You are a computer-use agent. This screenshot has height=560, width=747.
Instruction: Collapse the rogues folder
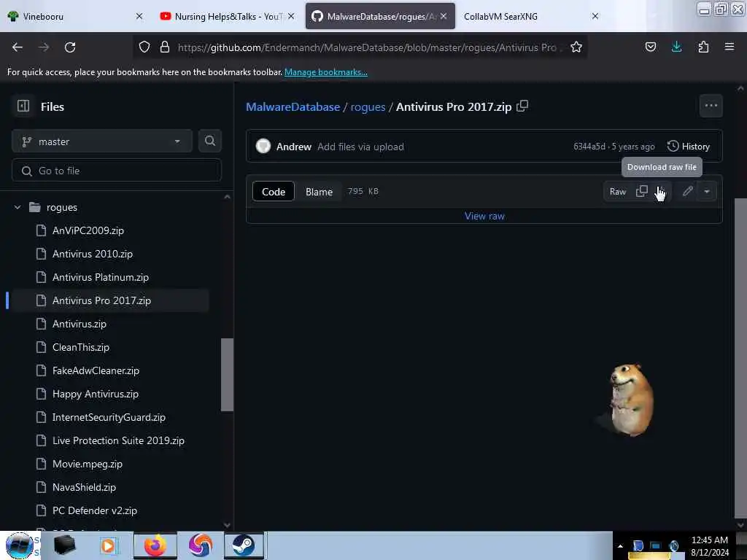coord(18,207)
